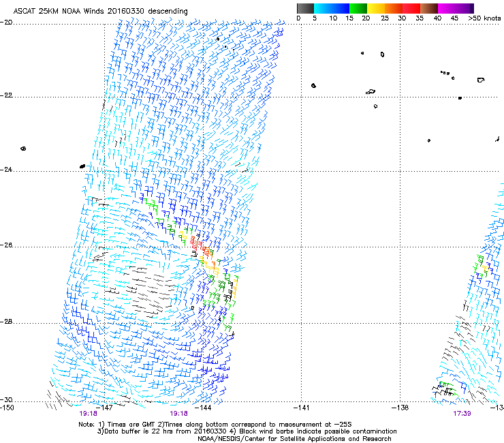This screenshot has height=443, width=504.
Task: Click the -144 longitude axis label
Action: [x=203, y=408]
